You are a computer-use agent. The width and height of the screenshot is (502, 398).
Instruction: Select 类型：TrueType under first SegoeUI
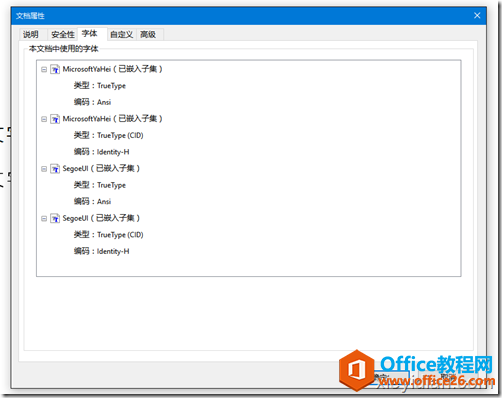tap(100, 185)
